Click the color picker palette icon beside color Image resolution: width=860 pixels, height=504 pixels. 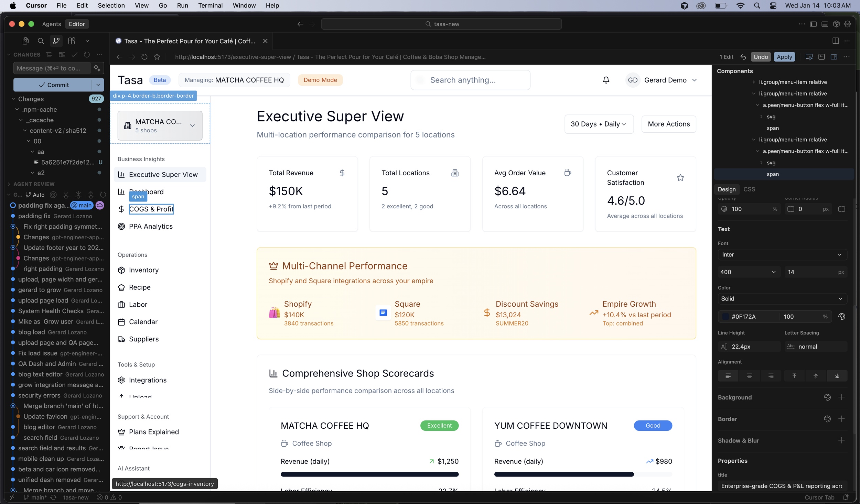841,316
